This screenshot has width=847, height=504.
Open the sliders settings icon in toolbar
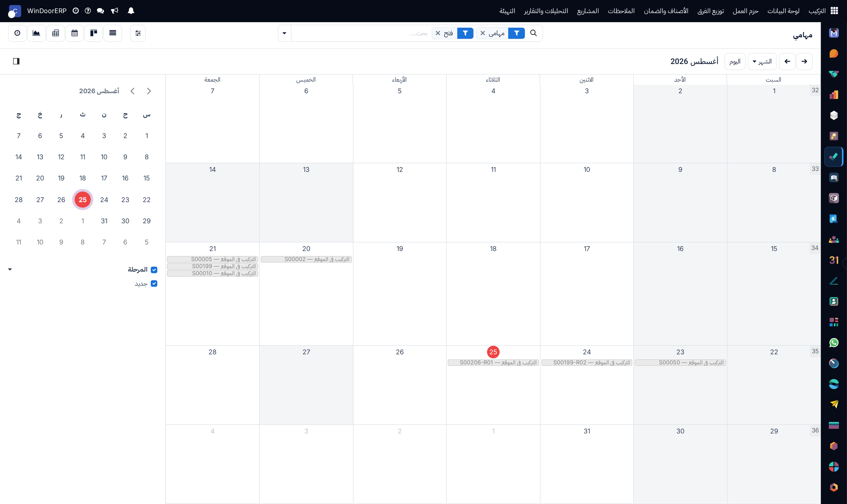pos(138,33)
